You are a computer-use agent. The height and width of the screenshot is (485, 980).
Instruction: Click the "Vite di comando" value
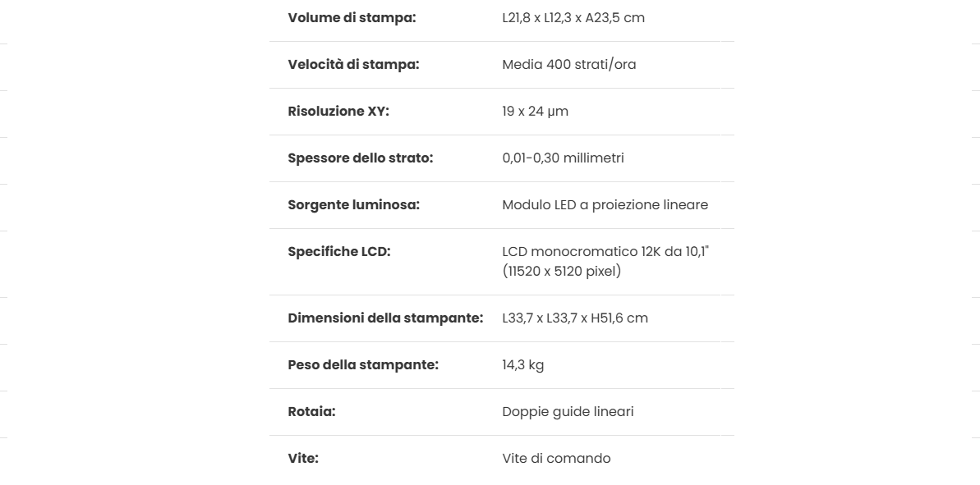pyautogui.click(x=556, y=459)
